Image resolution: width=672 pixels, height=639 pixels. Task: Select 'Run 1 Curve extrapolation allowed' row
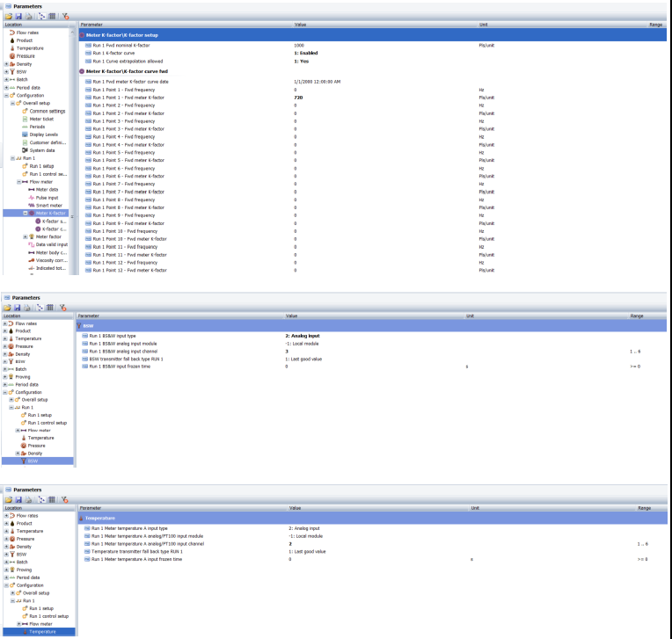point(372,62)
